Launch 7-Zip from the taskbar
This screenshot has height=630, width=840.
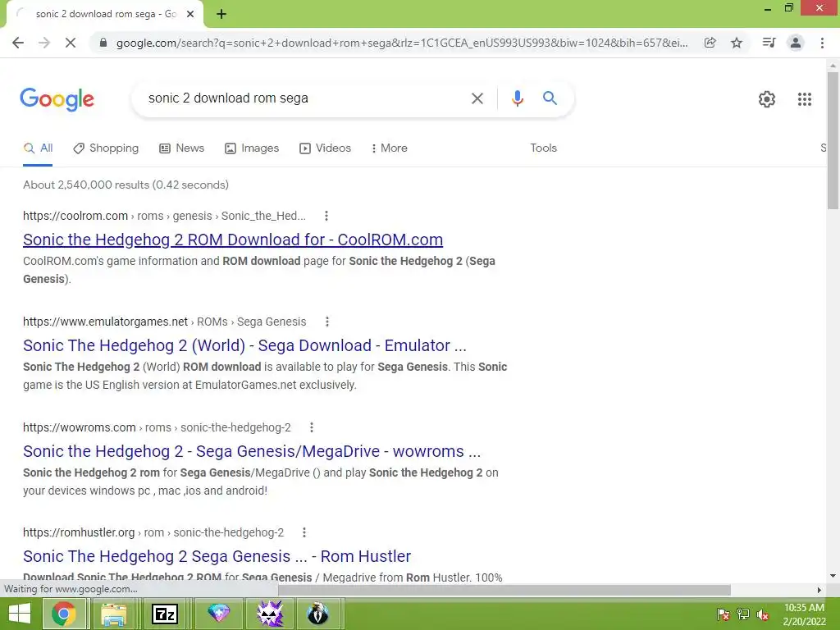click(164, 614)
